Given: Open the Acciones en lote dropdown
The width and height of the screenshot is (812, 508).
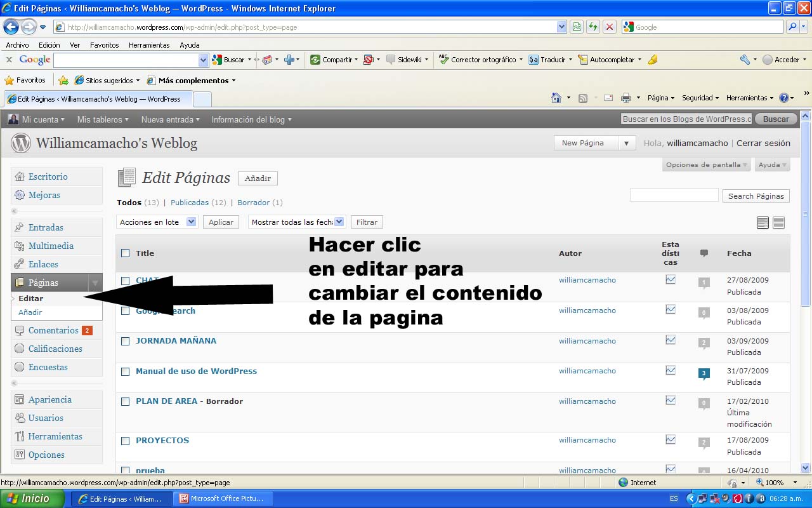Looking at the screenshot, I should (157, 222).
